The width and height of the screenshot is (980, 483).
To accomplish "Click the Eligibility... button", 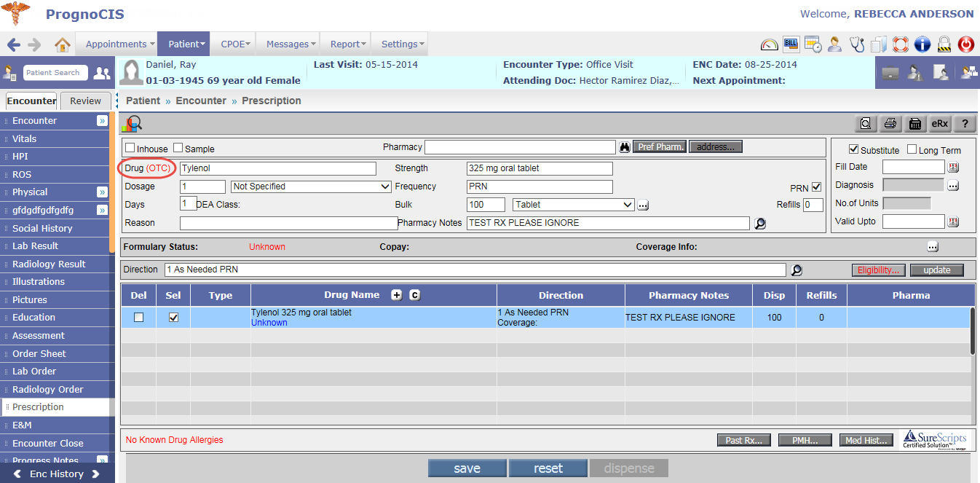I will click(x=879, y=270).
